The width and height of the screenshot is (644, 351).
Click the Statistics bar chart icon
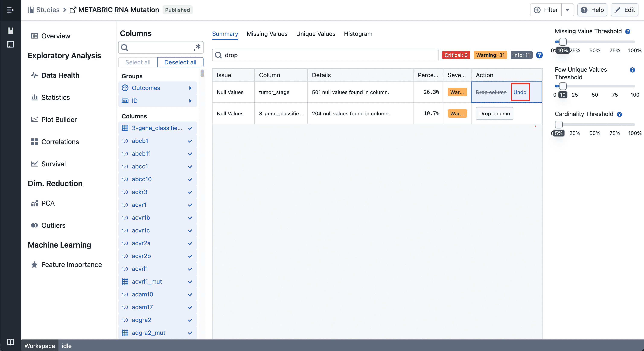tap(34, 97)
